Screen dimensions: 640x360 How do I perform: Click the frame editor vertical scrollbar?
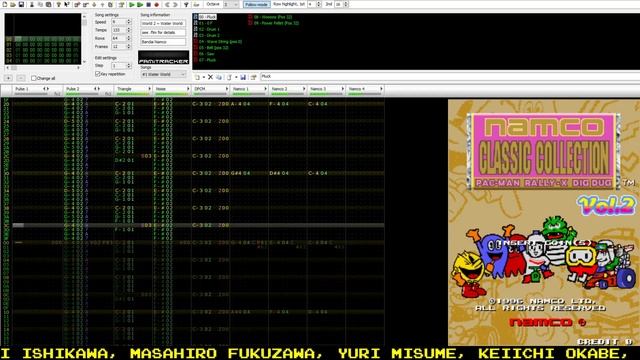pyautogui.click(x=84, y=39)
